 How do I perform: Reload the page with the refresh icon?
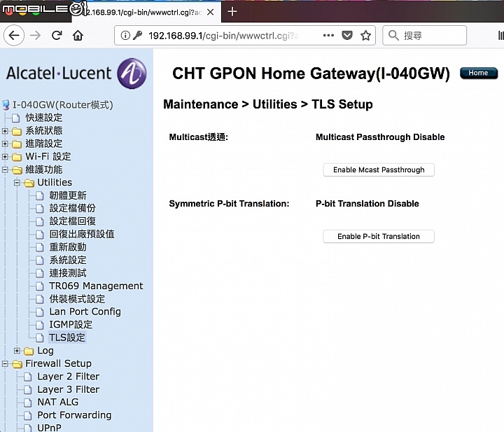[x=57, y=35]
